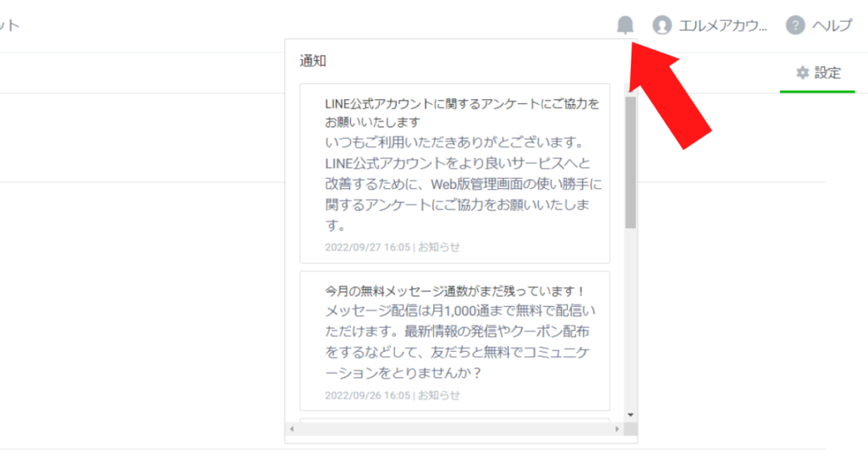
Task: Click the settings gear icon
Action: pos(803,73)
